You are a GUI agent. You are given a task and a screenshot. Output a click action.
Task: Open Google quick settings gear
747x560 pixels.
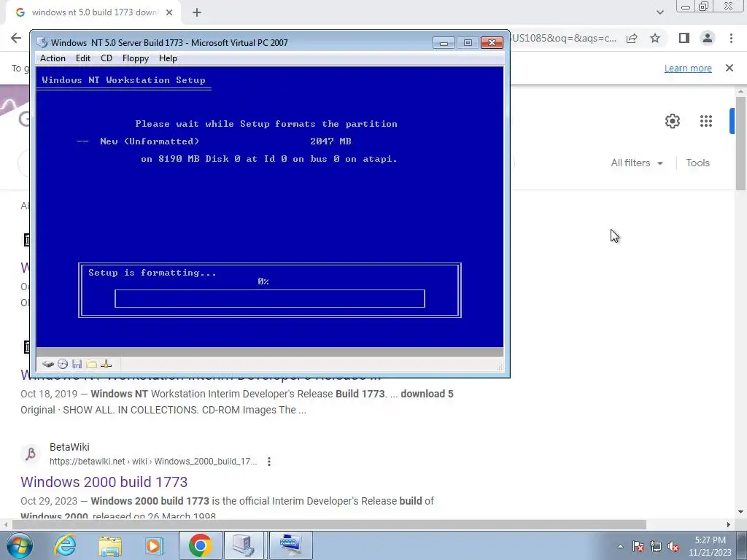[x=672, y=121]
